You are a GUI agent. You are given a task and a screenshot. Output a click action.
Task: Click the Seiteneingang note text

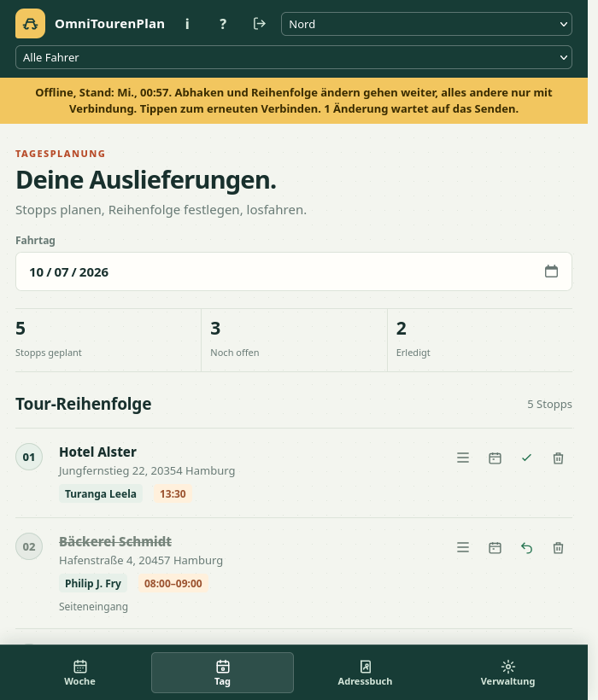[93, 607]
